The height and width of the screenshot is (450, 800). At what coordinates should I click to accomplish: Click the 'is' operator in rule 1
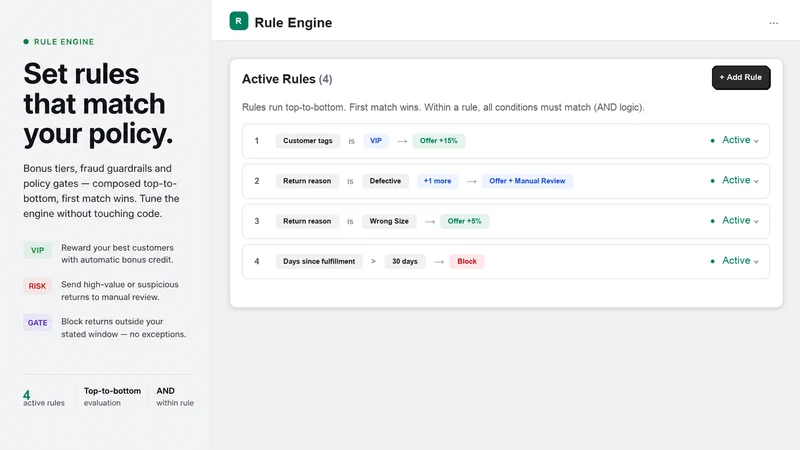[x=352, y=141]
